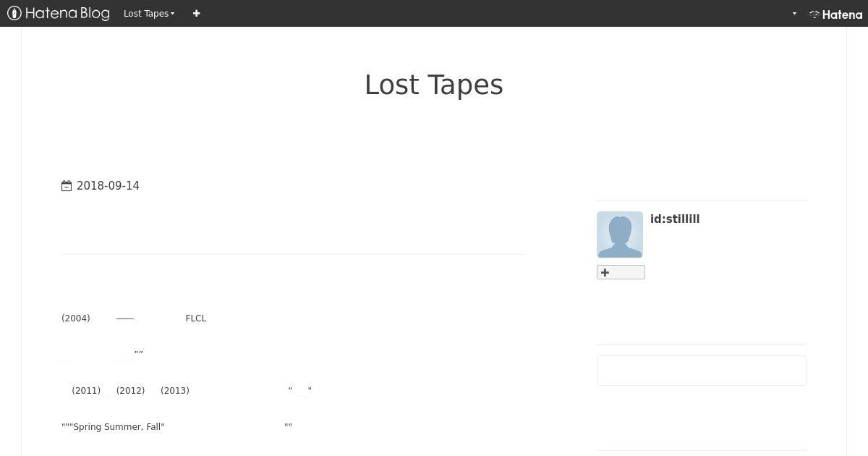Click the (2004) text in the article

(76, 318)
